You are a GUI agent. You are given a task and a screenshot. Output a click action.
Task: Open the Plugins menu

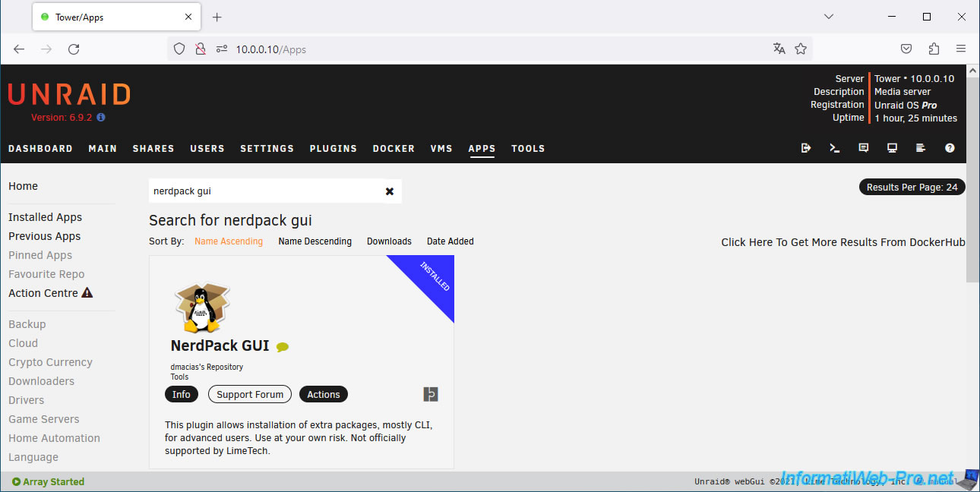coord(334,149)
